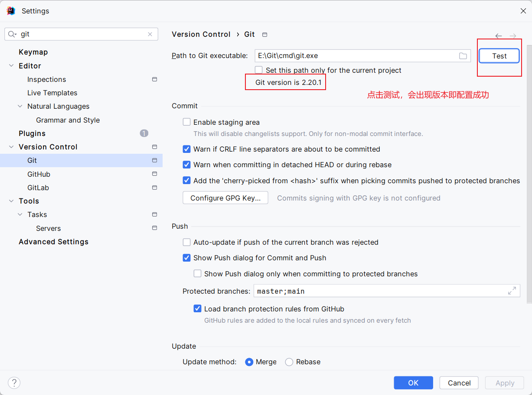The width and height of the screenshot is (532, 395).
Task: Cancel the Settings dialog
Action: click(459, 383)
